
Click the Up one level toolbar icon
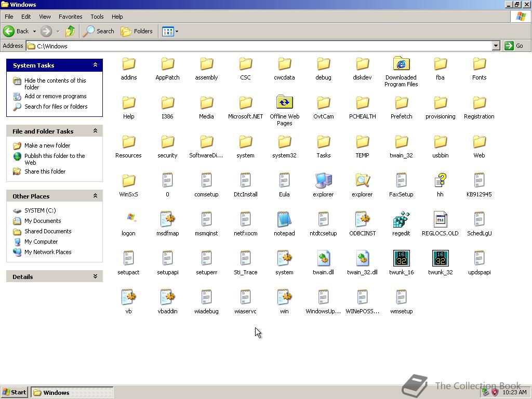pyautogui.click(x=70, y=31)
